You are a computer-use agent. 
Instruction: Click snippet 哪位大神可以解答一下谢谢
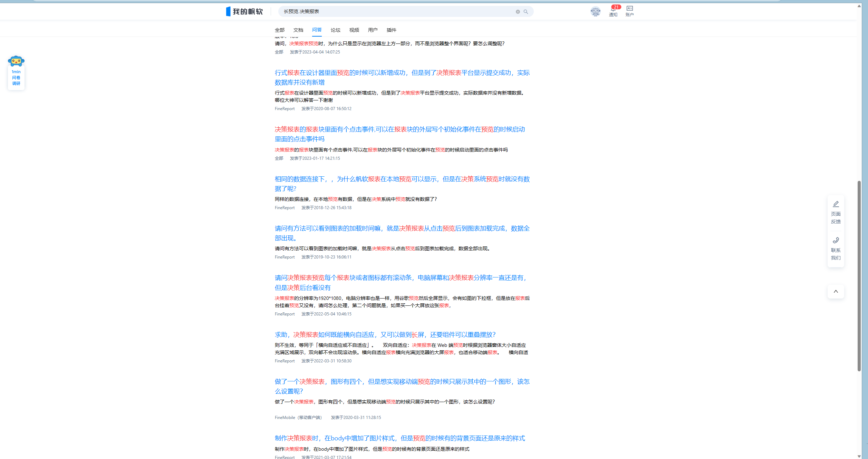tap(304, 100)
